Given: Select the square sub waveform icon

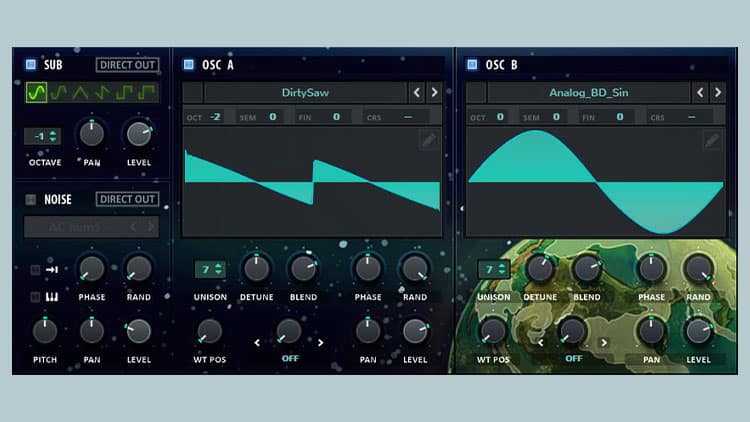Looking at the screenshot, I should click(x=124, y=92).
